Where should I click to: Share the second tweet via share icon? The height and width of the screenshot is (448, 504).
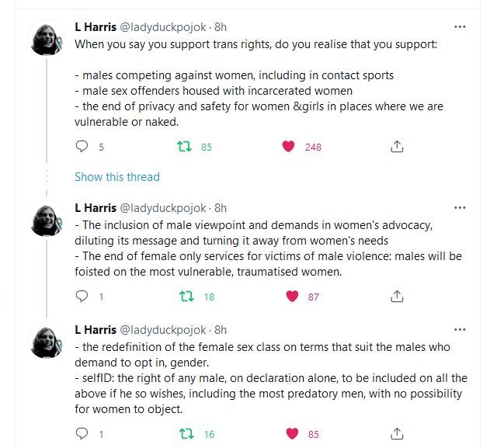(x=396, y=296)
